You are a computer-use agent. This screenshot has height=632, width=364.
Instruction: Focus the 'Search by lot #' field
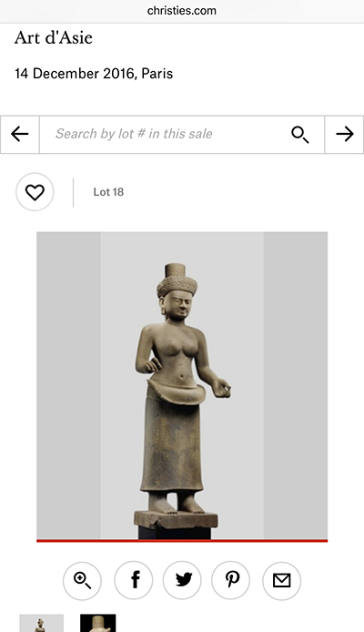click(x=182, y=134)
